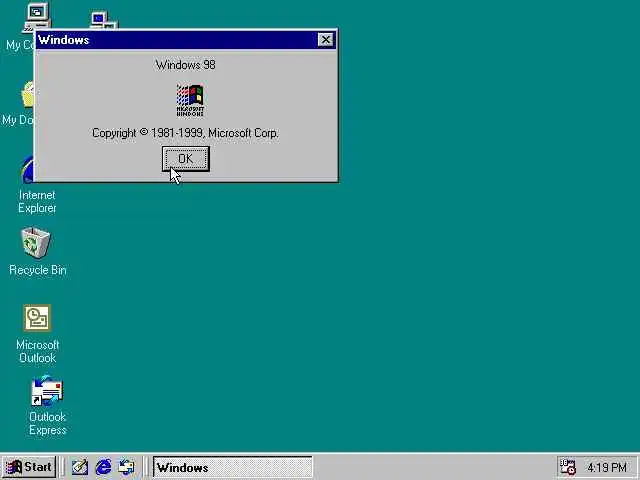
Task: Click the "Outlook Express" icon label
Action: tap(47, 424)
